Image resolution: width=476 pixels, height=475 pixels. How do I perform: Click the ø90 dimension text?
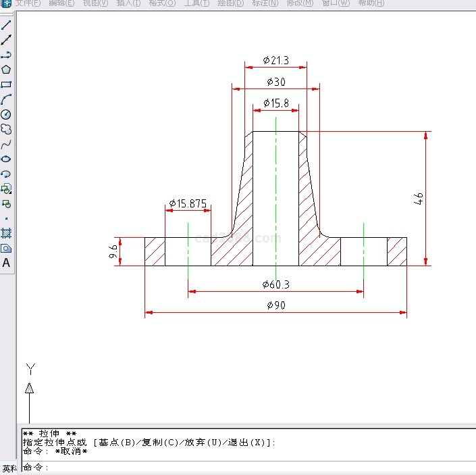[x=276, y=305]
